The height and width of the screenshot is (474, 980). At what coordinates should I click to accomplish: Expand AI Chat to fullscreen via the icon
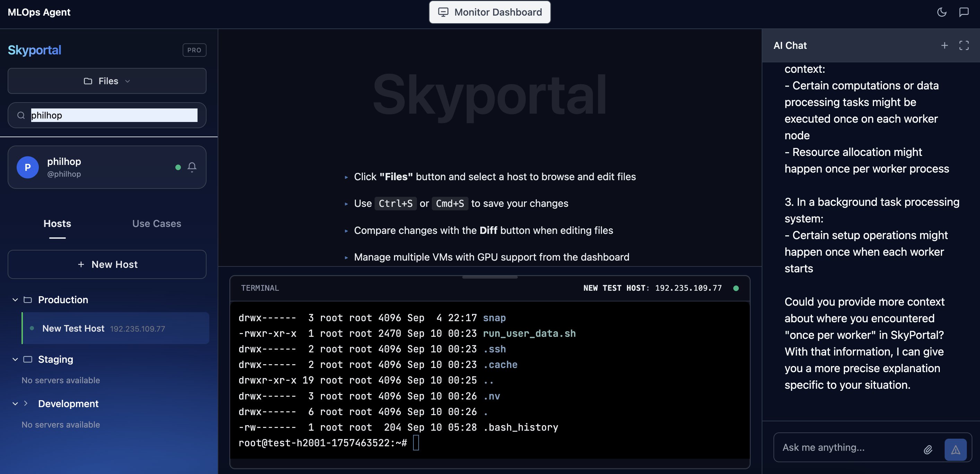[x=965, y=45]
